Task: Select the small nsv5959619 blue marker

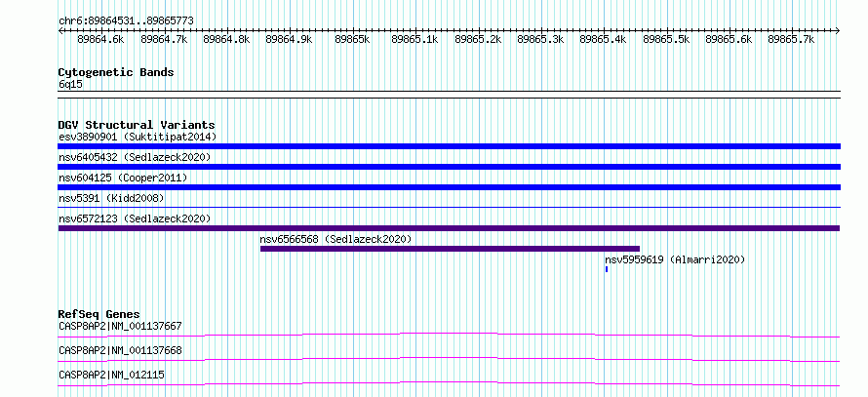Action: [607, 269]
